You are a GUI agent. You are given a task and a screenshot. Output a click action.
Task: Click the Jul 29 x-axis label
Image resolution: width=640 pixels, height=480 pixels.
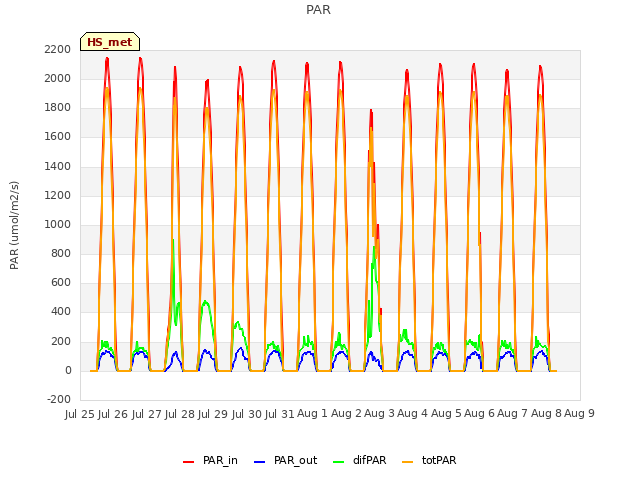(213, 414)
